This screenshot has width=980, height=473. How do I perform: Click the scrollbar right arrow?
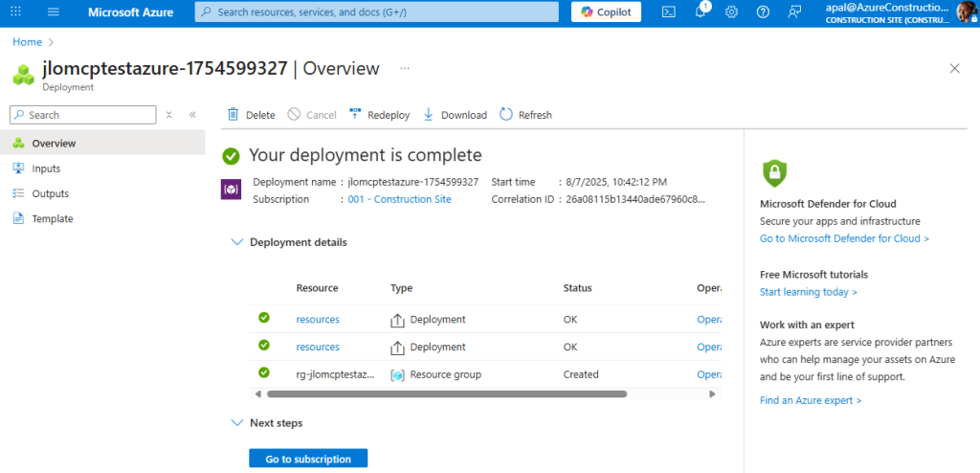point(711,394)
